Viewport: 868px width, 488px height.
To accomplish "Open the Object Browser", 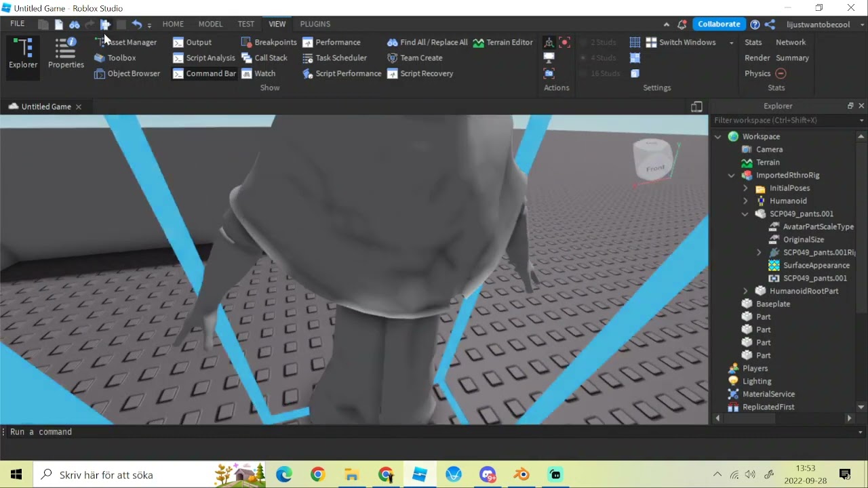I will pyautogui.click(x=127, y=73).
